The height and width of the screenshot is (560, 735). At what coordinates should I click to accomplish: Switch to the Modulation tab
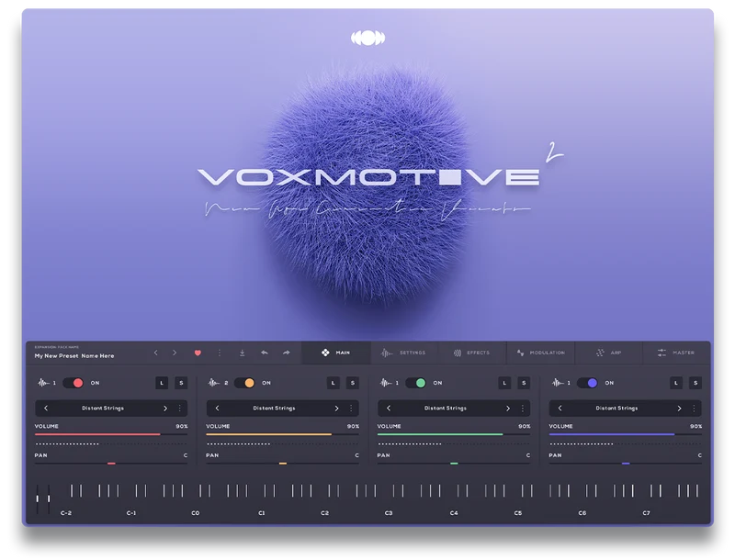(x=540, y=353)
